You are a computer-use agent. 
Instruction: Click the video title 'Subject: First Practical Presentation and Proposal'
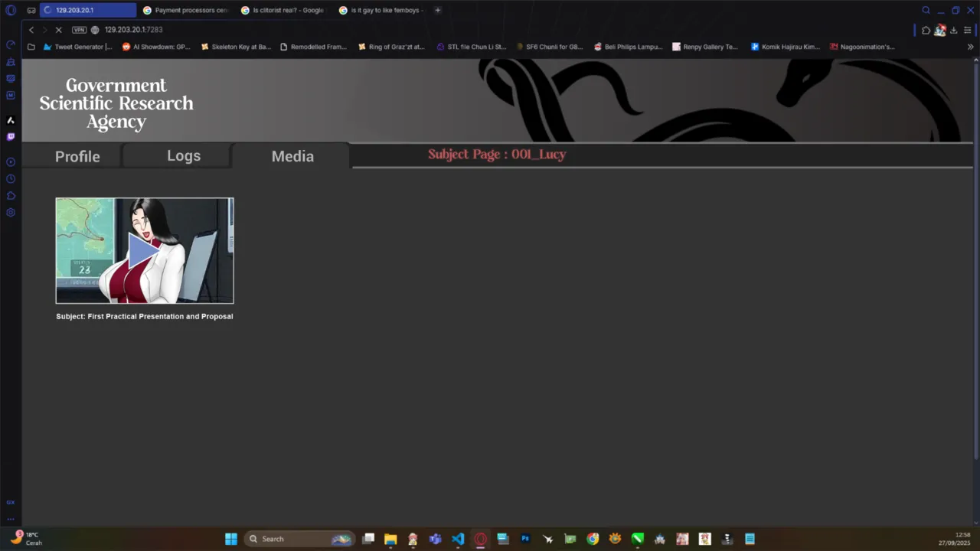tap(145, 316)
